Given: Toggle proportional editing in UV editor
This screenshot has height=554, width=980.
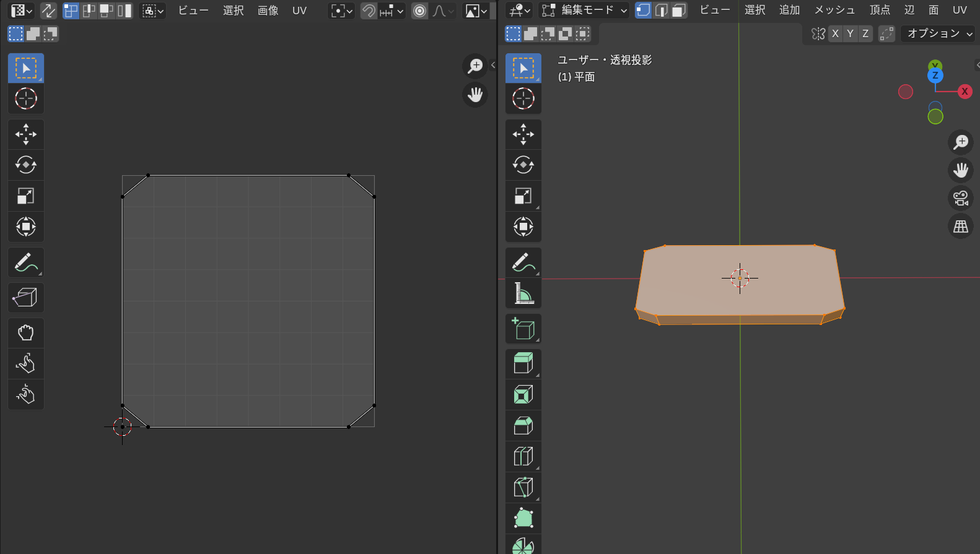Looking at the screenshot, I should (419, 11).
